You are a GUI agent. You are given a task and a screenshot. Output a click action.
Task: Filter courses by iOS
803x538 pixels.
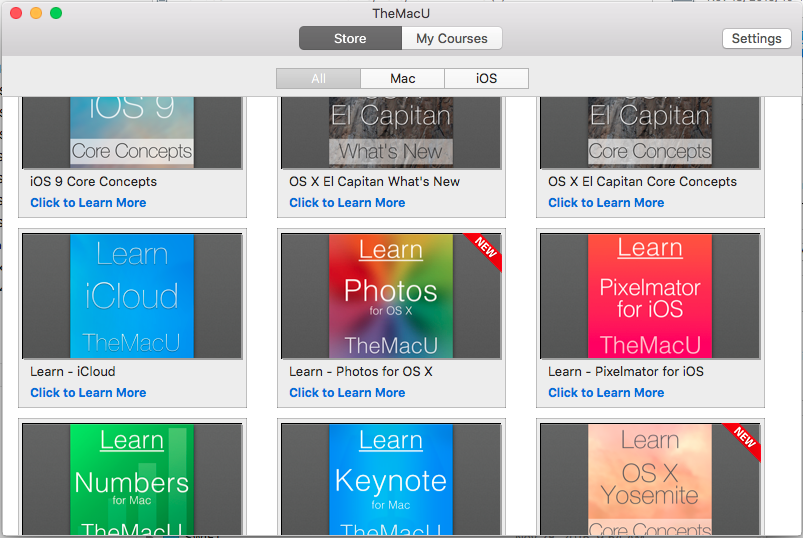[486, 78]
